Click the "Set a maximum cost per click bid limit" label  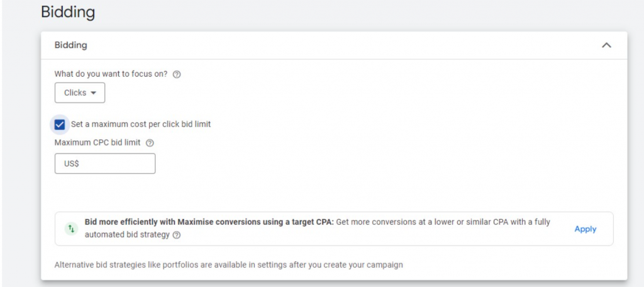[141, 125]
